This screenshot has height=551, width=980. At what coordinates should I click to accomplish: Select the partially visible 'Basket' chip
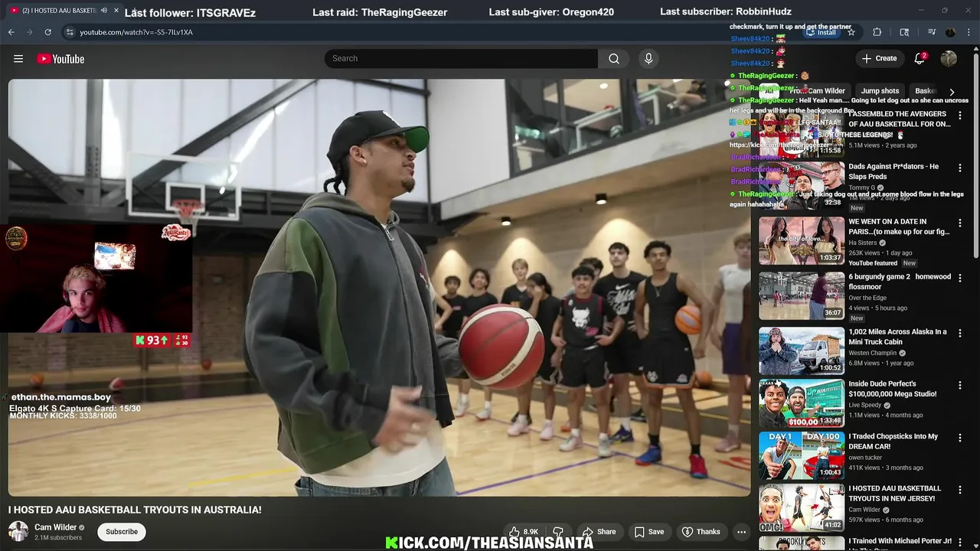925,91
